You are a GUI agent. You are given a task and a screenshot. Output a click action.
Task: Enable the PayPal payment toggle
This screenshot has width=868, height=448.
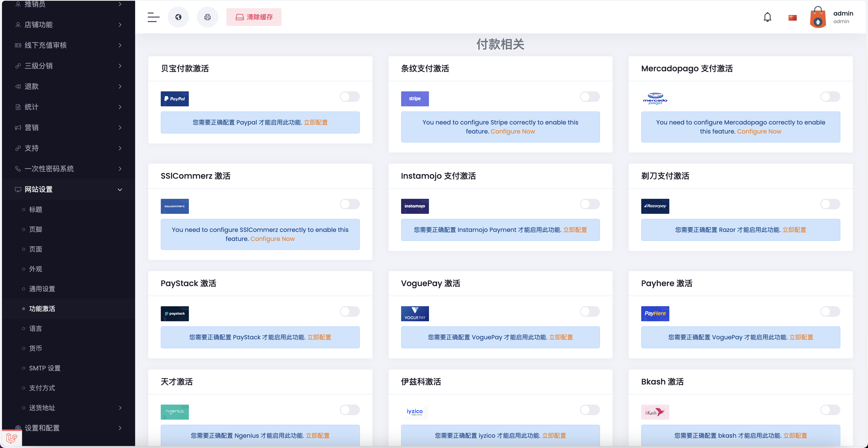click(350, 97)
